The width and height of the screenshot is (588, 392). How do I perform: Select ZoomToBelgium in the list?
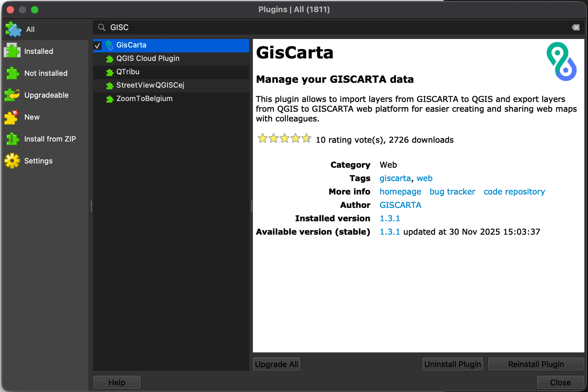coord(144,99)
